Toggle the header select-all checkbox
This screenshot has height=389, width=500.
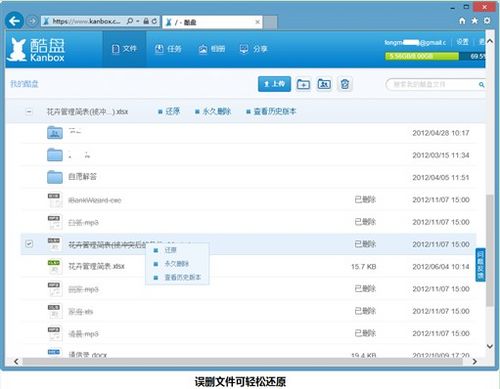point(29,111)
